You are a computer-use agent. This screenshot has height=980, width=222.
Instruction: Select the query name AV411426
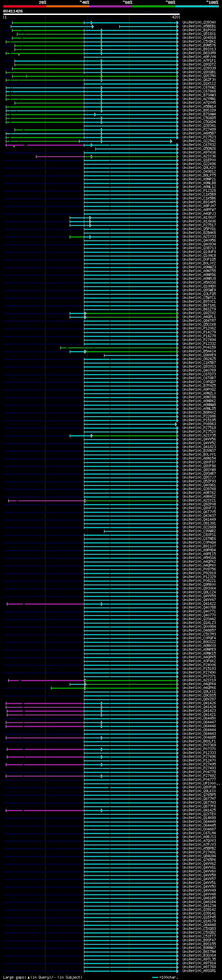pyautogui.click(x=13, y=11)
